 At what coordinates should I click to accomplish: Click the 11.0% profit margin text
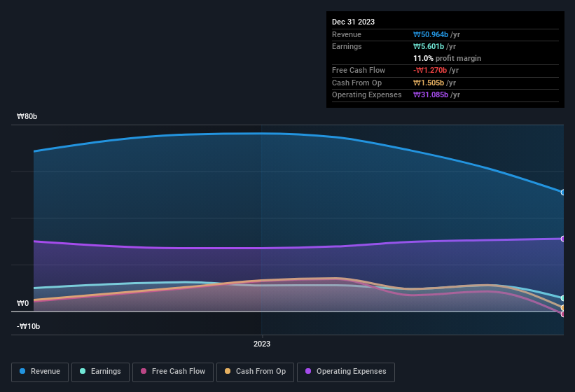pyautogui.click(x=447, y=58)
